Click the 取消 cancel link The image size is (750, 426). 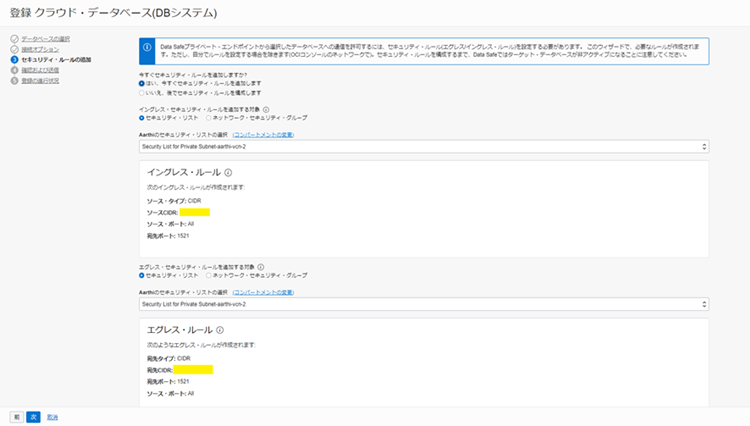coord(52,415)
